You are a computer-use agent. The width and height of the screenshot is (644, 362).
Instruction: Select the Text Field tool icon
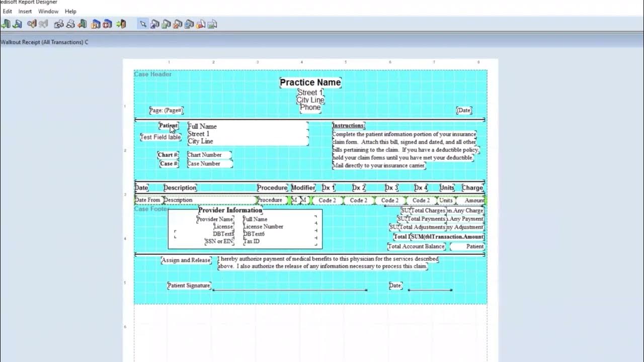pyautogui.click(x=154, y=24)
